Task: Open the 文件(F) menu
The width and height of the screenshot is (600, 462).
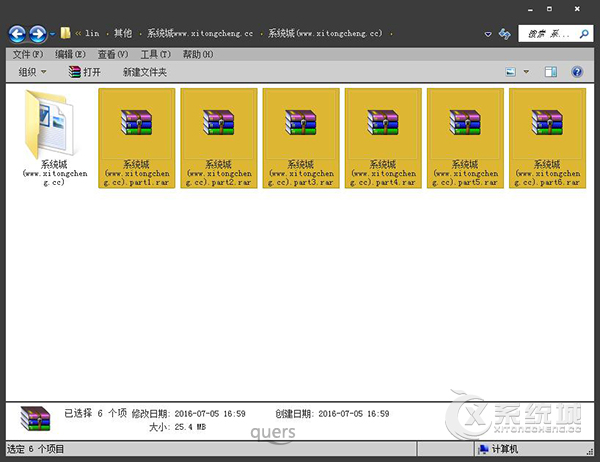Action: pos(28,54)
